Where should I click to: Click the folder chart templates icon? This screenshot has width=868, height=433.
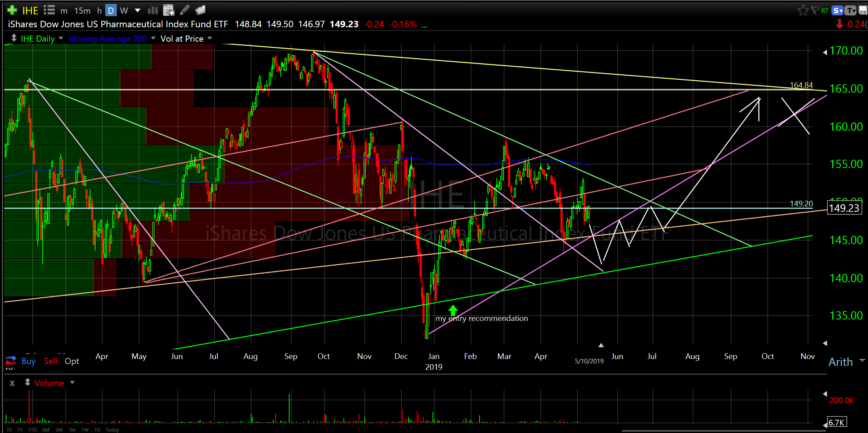pyautogui.click(x=200, y=10)
